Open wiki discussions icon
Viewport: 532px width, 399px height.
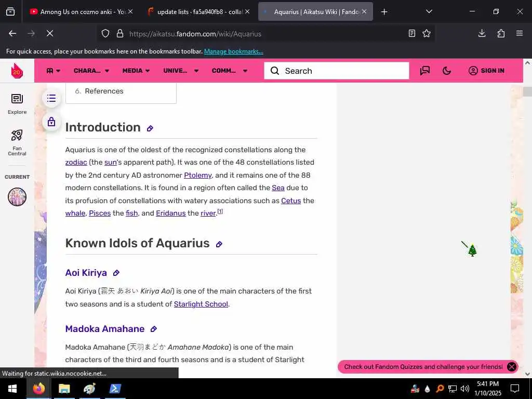425,71
